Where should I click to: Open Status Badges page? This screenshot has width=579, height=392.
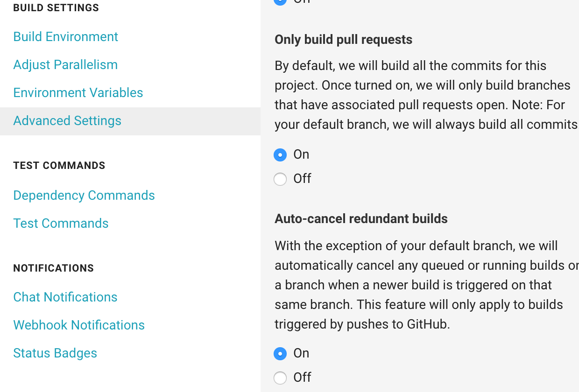coord(55,353)
